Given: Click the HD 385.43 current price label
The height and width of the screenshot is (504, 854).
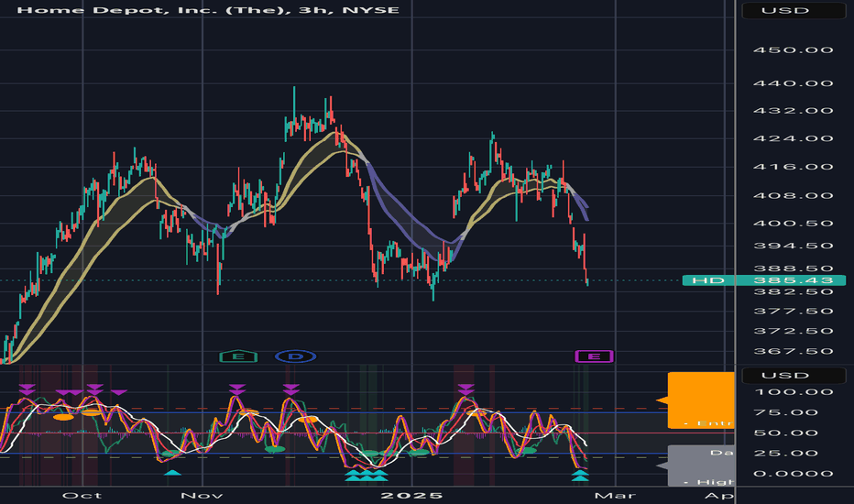Looking at the screenshot, I should tap(763, 280).
